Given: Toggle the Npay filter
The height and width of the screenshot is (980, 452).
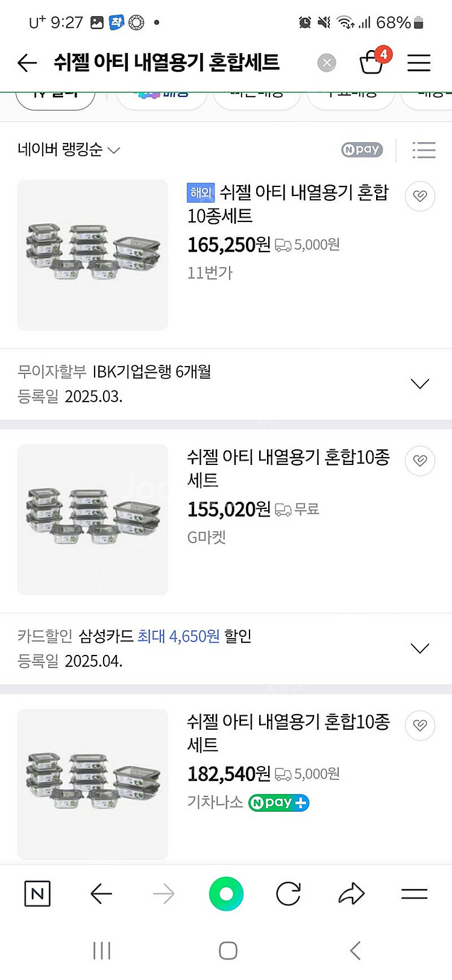Looking at the screenshot, I should click(x=362, y=150).
